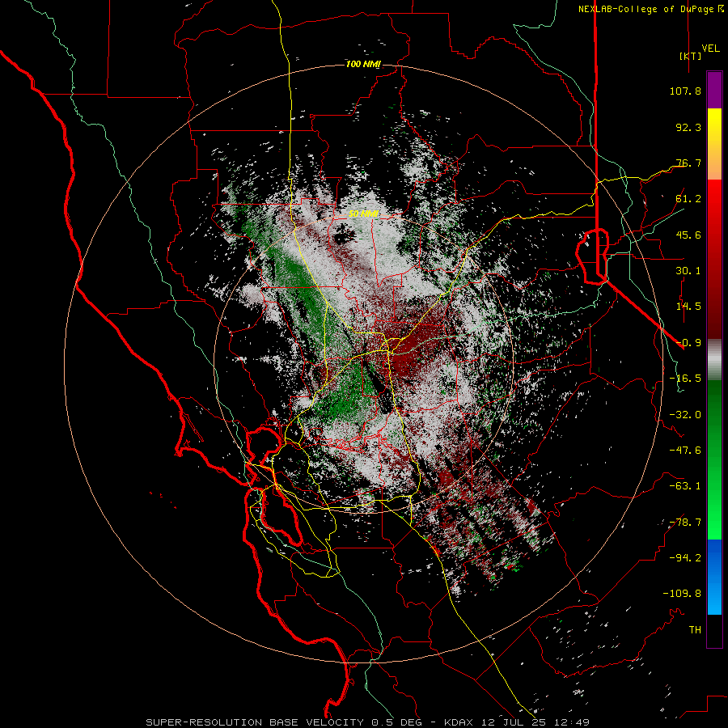728x728 pixels.
Task: Click the purple segment of the color bar
Action: pyautogui.click(x=714, y=90)
